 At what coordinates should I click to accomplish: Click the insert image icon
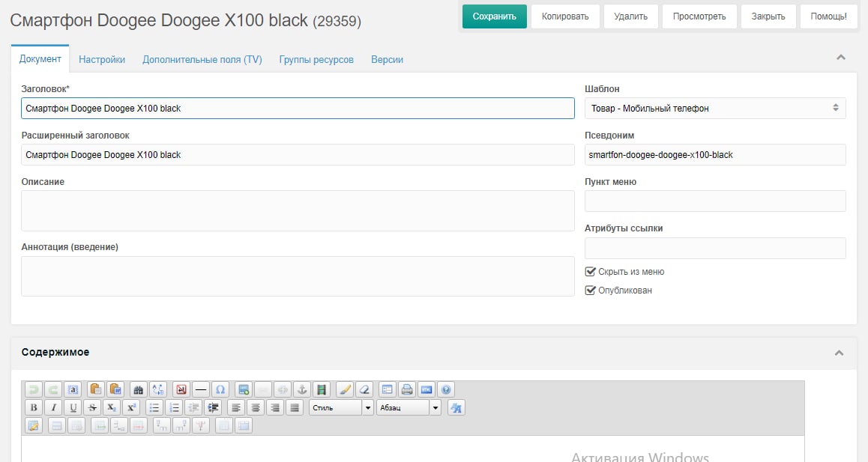(x=243, y=389)
